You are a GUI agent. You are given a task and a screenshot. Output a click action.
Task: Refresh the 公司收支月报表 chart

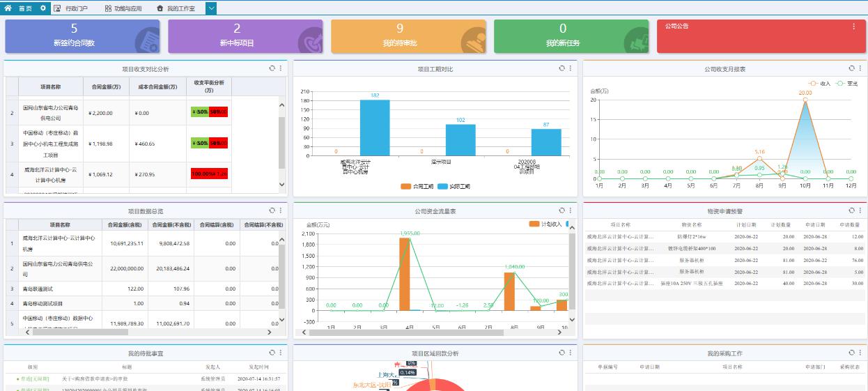[851, 68]
